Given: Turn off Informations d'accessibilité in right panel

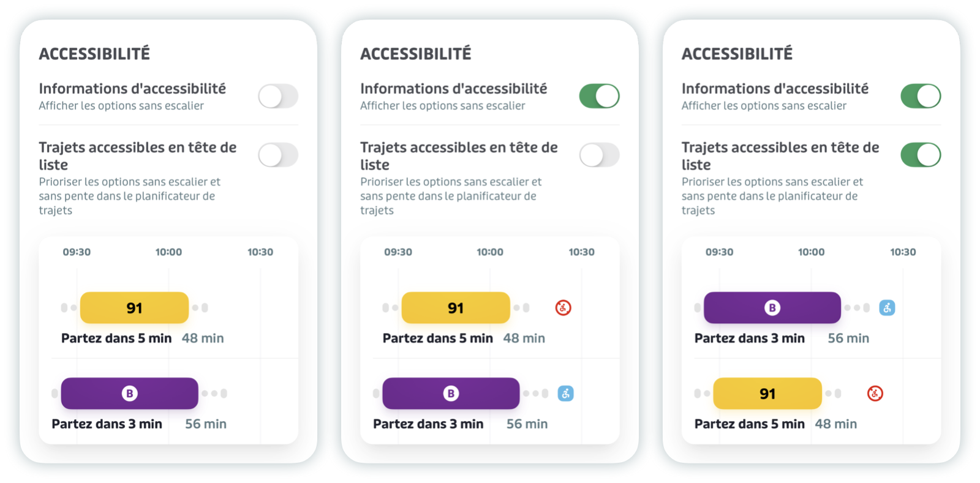Looking at the screenshot, I should [921, 96].
